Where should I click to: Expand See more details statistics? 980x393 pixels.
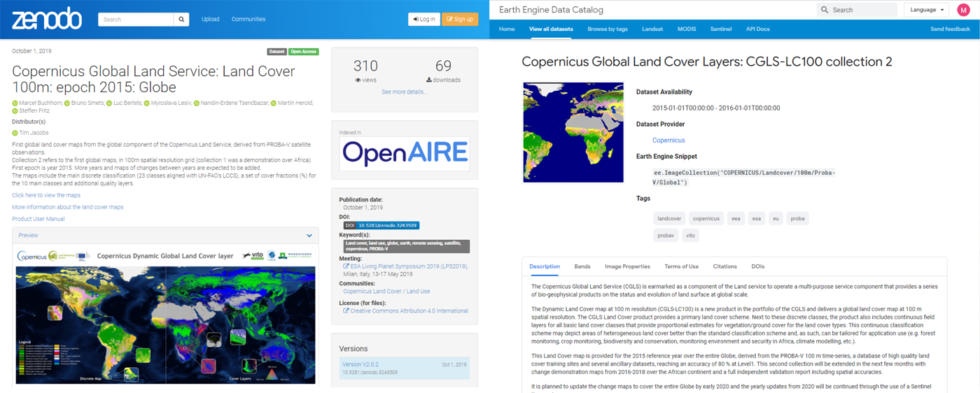point(404,92)
